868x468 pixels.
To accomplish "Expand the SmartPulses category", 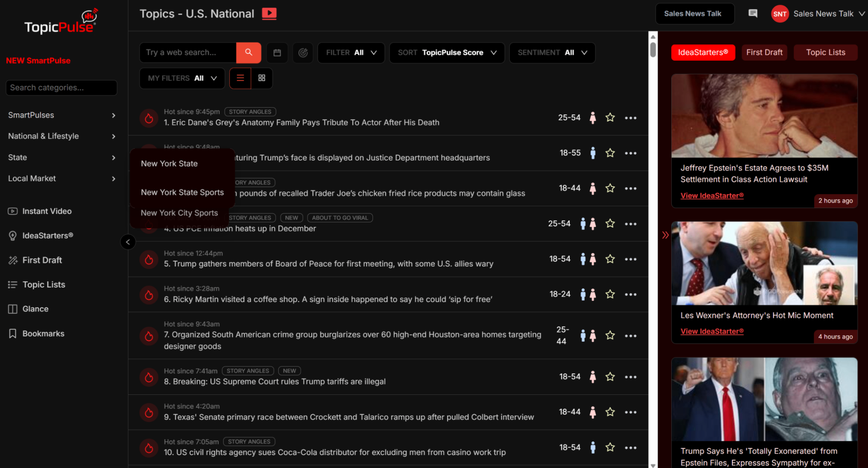I will tap(62, 115).
